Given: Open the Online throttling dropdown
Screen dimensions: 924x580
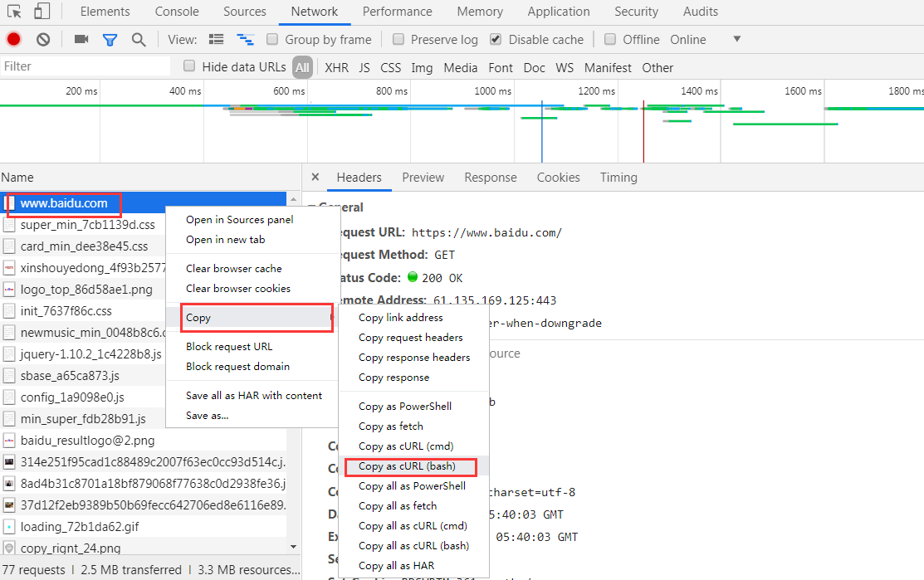Looking at the screenshot, I should tap(736, 39).
